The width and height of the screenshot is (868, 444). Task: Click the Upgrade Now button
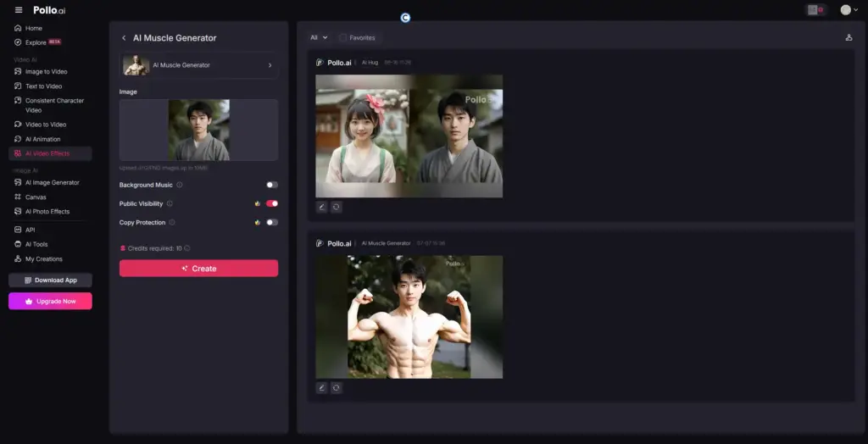pos(50,301)
